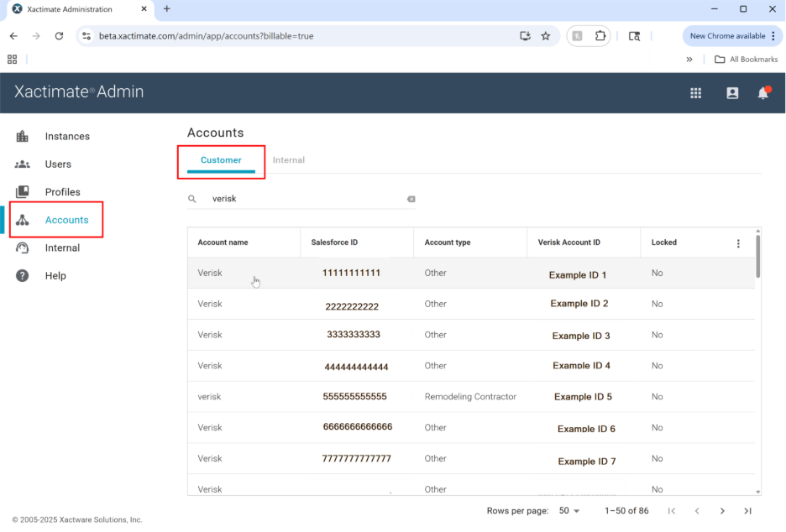Expand the Rows per page dropdown

(x=569, y=510)
